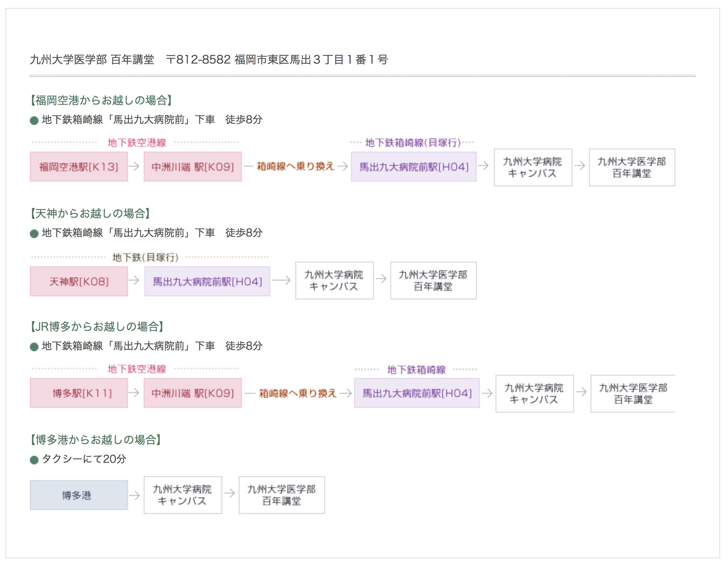Click arrow between 福岡空港駅 and 中洲川端駅 boxes
Image resolution: width=728 pixels, height=565 pixels.
click(134, 166)
